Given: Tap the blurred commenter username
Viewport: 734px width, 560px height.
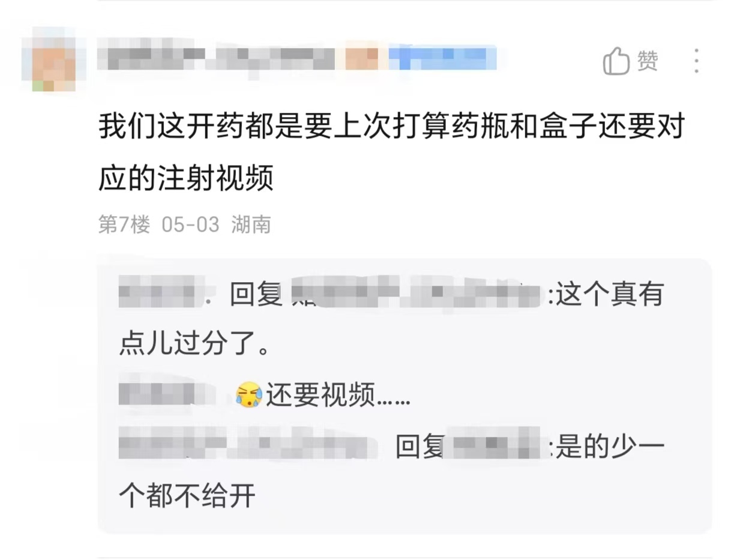Looking at the screenshot, I should (217, 58).
